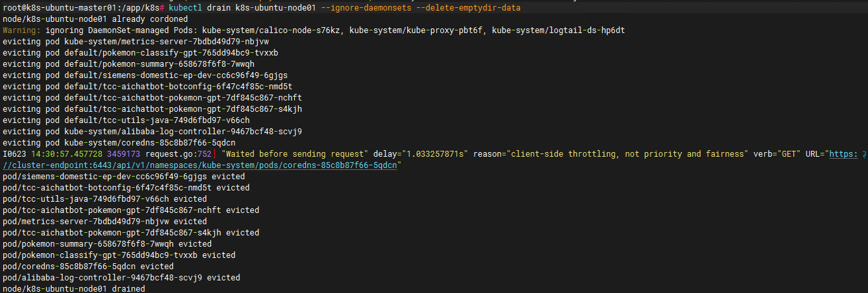The height and width of the screenshot is (293, 868).
Task: Click the 'pod/metrics-server-7bdbd49d79-nbjvw evicted' line
Action: (x=104, y=222)
